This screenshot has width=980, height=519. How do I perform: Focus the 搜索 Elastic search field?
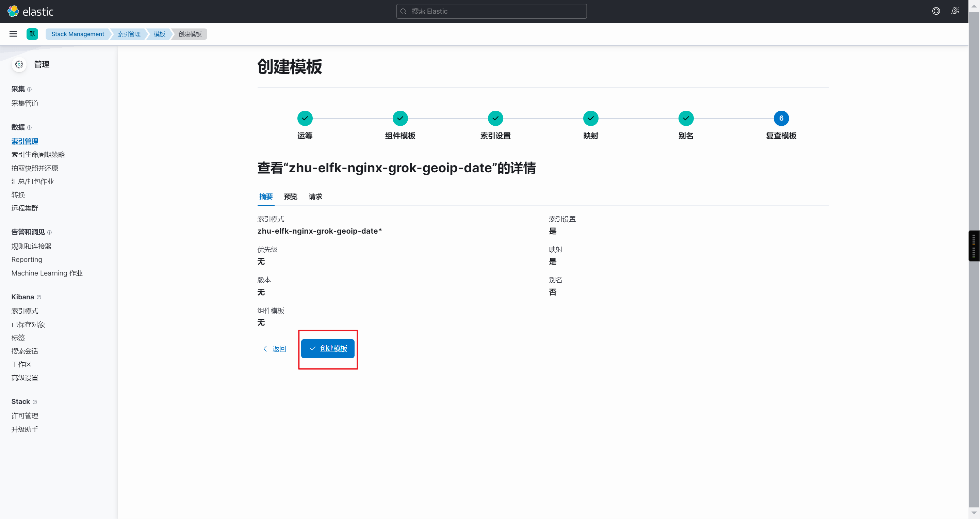pos(491,12)
